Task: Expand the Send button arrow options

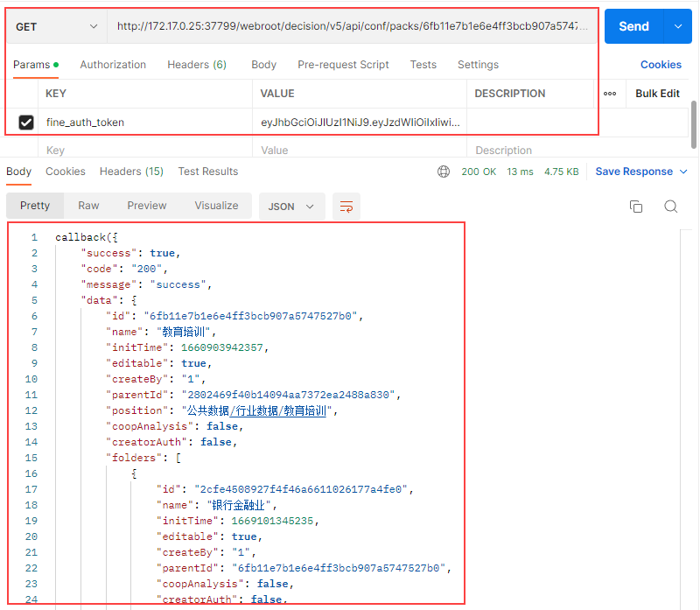Action: point(677,26)
